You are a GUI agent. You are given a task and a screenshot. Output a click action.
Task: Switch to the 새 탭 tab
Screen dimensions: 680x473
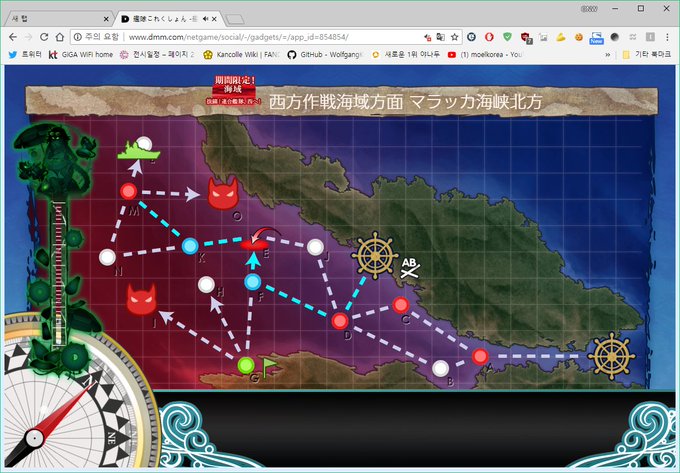point(56,19)
